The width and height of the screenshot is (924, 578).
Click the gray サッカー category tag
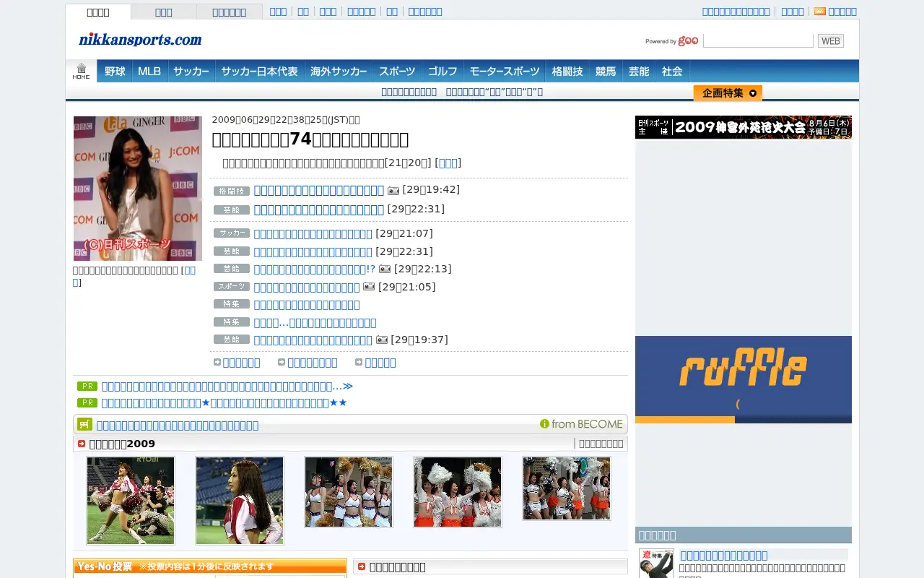click(232, 233)
